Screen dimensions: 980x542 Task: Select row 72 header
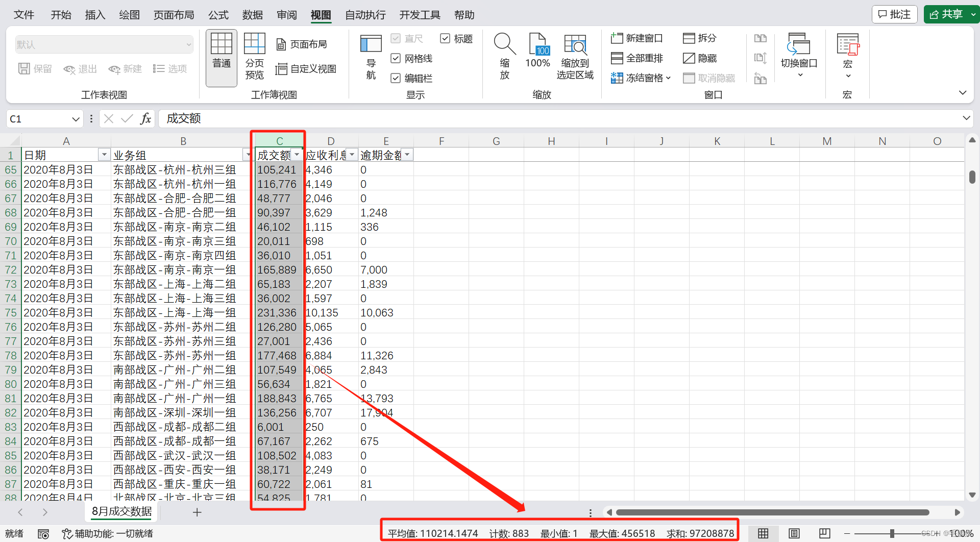point(11,269)
